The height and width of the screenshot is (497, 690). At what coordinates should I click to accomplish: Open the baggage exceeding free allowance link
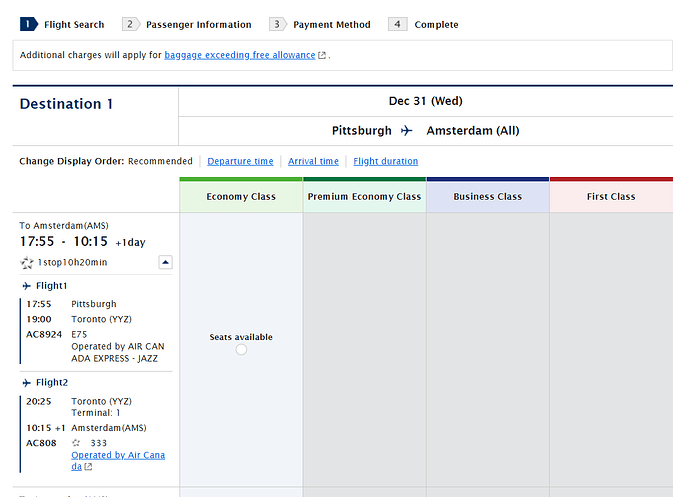tap(239, 55)
